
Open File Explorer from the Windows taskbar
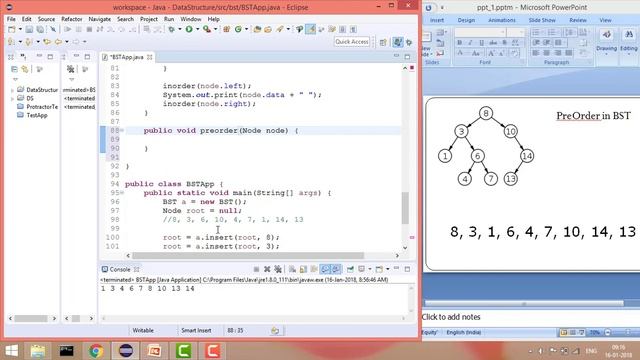[38, 351]
